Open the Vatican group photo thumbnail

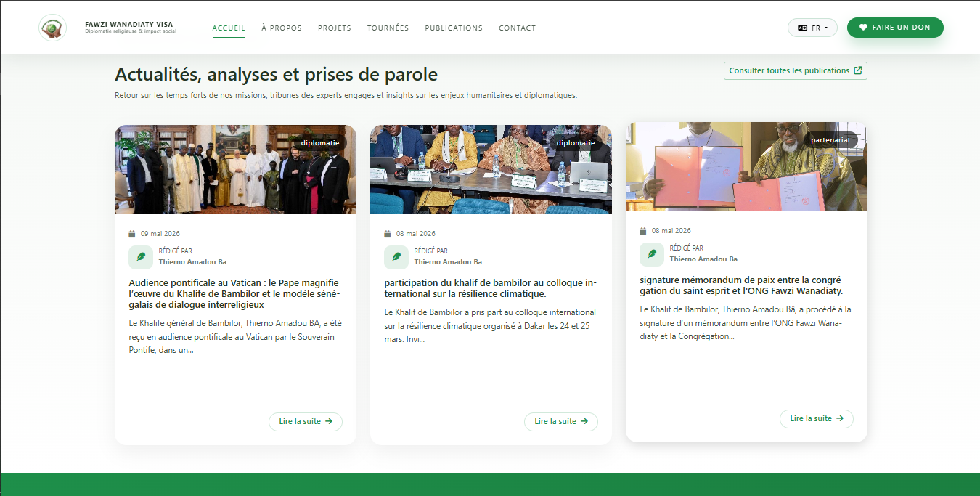235,169
